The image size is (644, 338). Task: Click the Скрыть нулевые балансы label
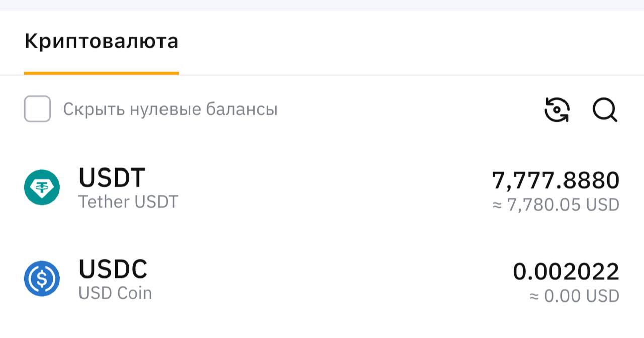click(x=170, y=109)
